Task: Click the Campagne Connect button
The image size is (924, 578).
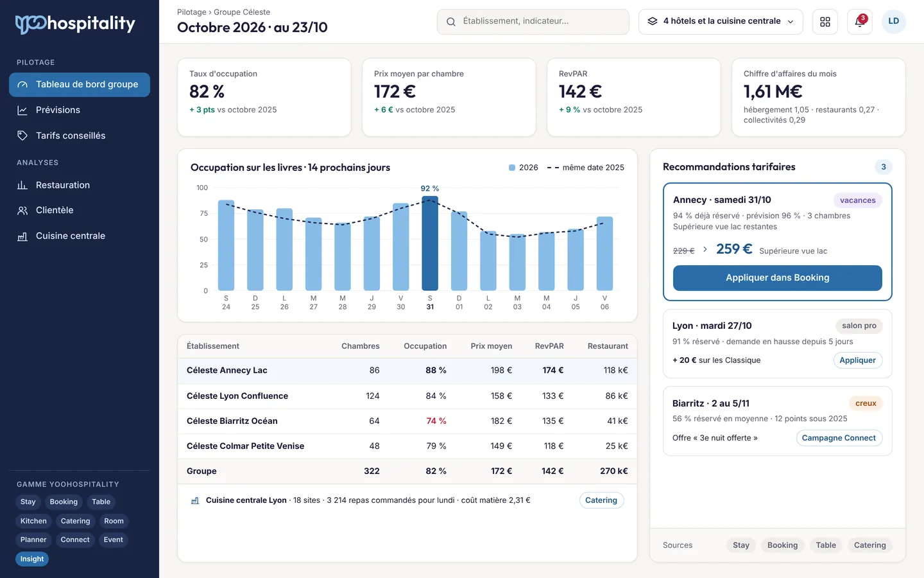Action: 839,438
